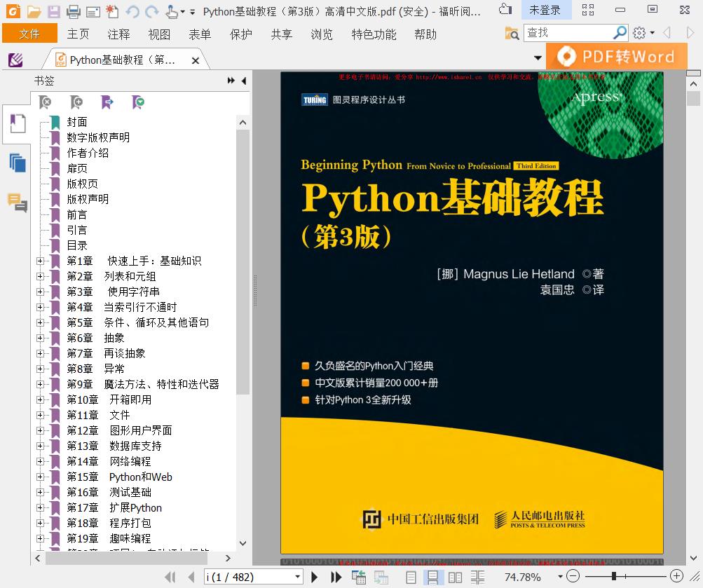The width and height of the screenshot is (703, 588).
Task: Open the 特色功能 ribbon tab
Action: click(374, 34)
